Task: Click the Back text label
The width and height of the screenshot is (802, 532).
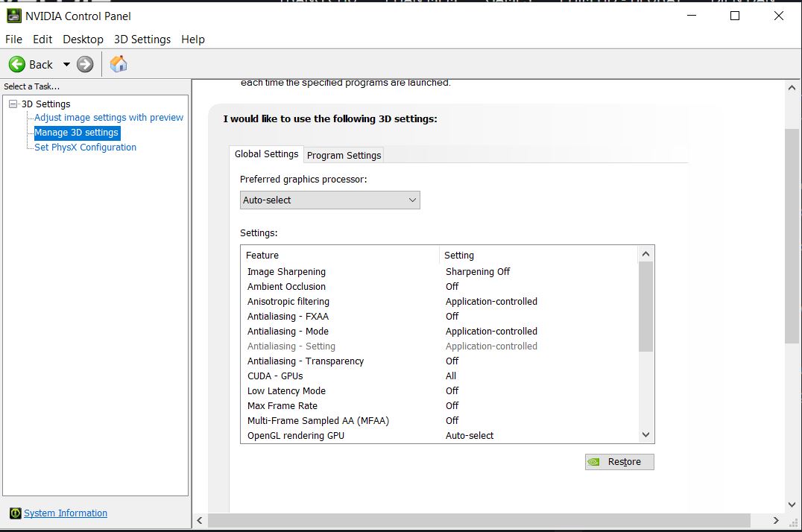Action: 41,65
